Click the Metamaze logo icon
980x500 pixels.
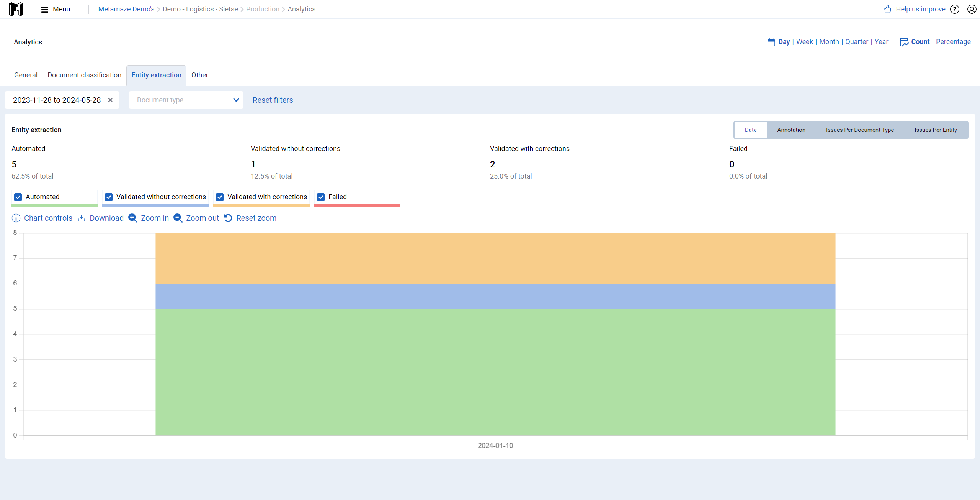coord(16,9)
